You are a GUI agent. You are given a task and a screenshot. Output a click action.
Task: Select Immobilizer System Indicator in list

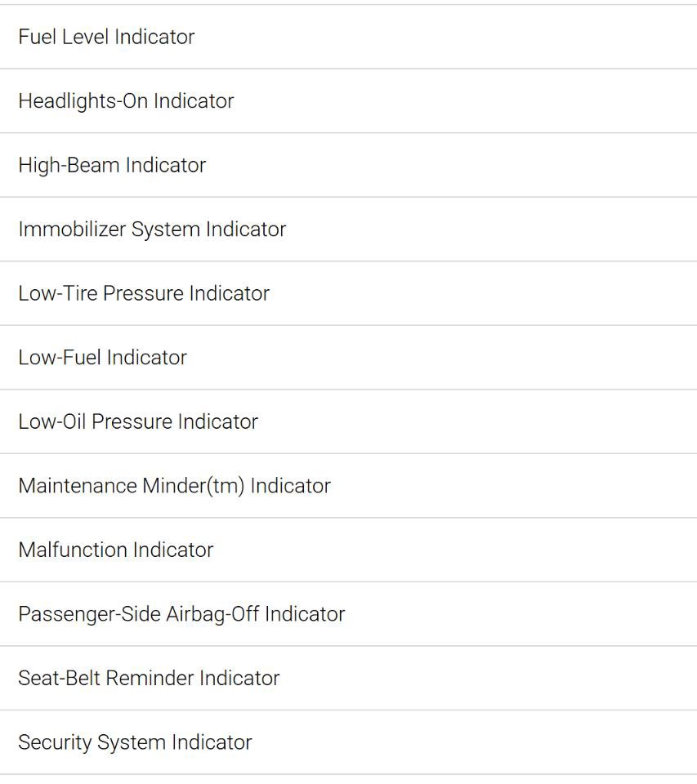pyautogui.click(x=348, y=229)
